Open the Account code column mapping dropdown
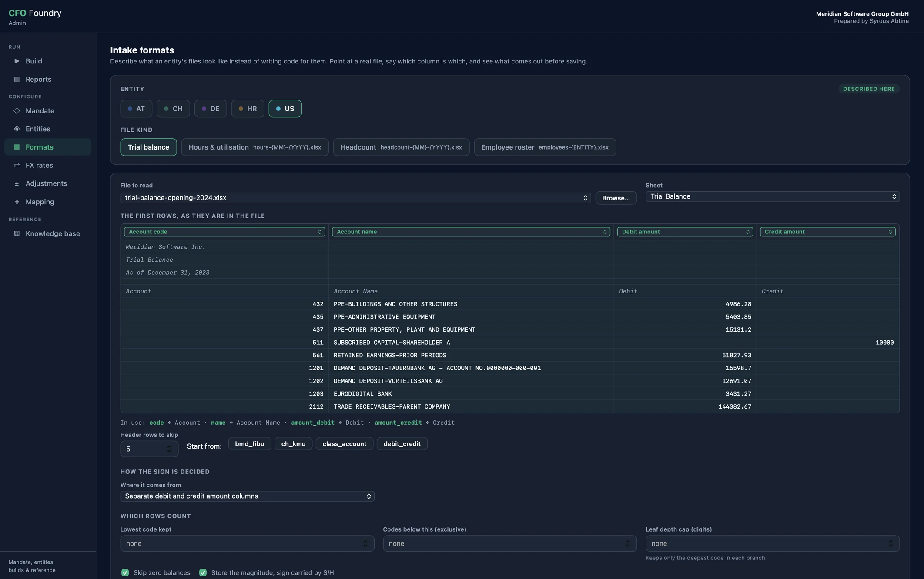Screen dimensions: 924x579 [x=224, y=232]
